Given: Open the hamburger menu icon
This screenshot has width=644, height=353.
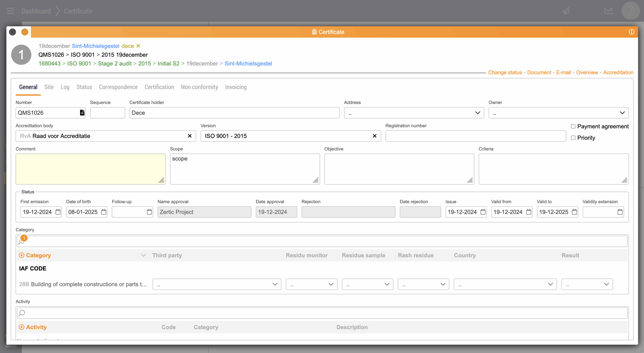Looking at the screenshot, I should tap(10, 11).
